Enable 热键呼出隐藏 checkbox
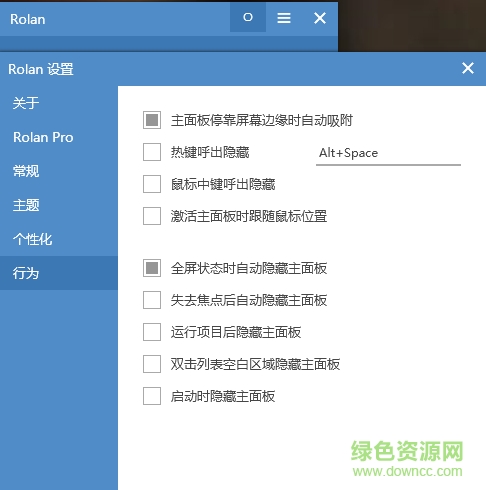486x490 pixels. pos(152,152)
